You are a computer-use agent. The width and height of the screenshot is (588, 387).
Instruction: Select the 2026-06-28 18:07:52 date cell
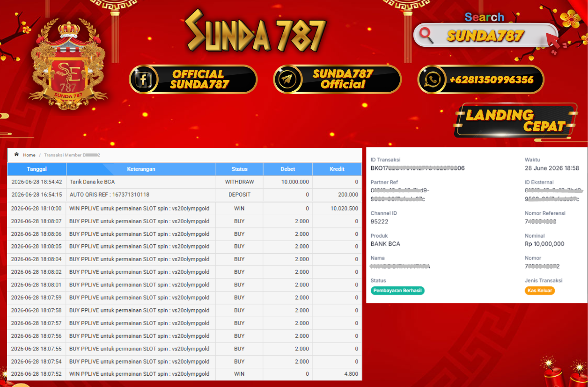pyautogui.click(x=37, y=374)
